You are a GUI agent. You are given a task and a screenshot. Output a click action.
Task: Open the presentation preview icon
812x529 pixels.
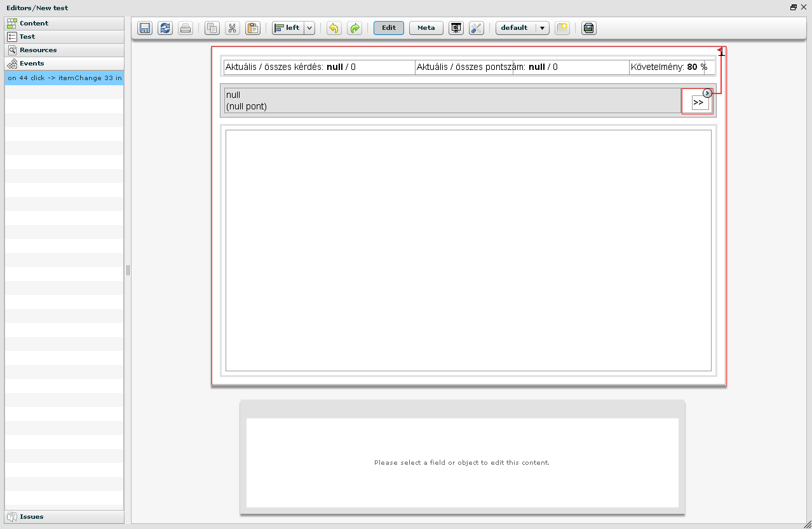pos(456,28)
